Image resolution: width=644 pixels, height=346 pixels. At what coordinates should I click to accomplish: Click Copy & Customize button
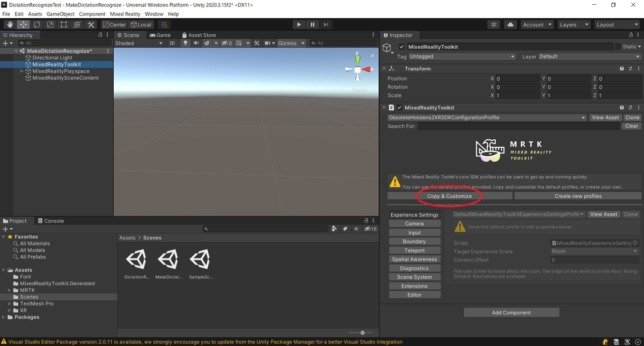tap(449, 196)
